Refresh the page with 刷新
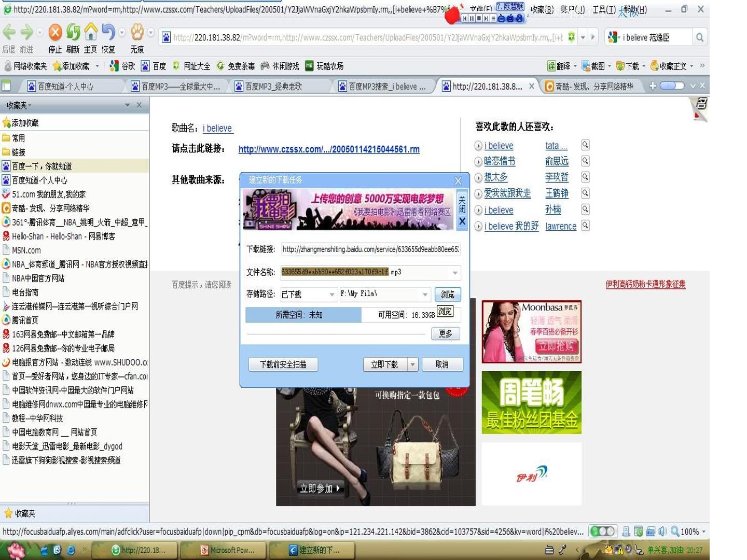 tap(73, 33)
